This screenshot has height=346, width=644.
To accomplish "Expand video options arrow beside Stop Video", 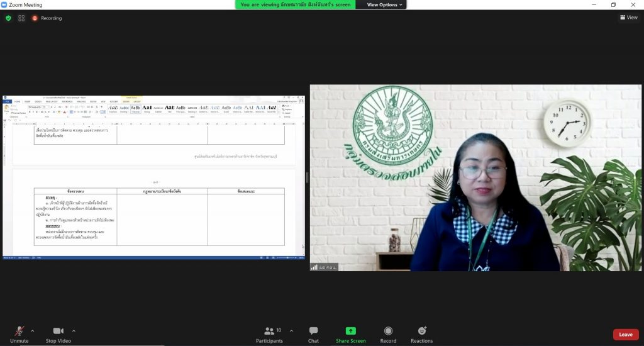I will (x=74, y=330).
